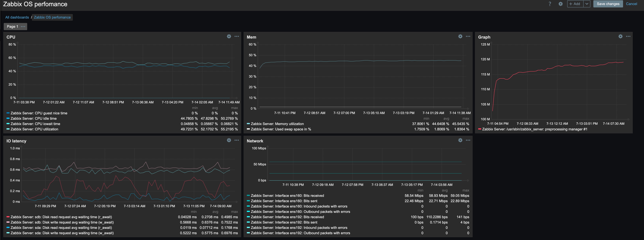Open Mem widget actions menu
The width and height of the screenshot is (644, 240).
468,36
